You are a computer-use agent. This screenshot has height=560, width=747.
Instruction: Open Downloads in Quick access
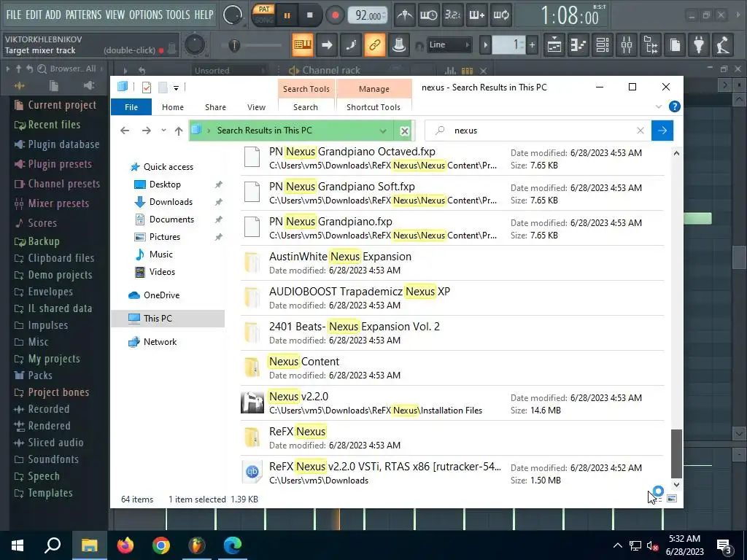[171, 202]
